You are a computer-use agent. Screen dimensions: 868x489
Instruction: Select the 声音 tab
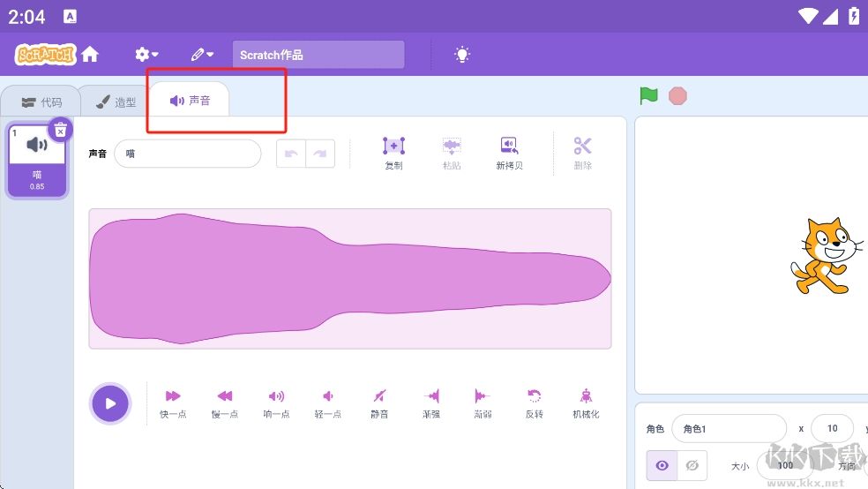pos(190,101)
